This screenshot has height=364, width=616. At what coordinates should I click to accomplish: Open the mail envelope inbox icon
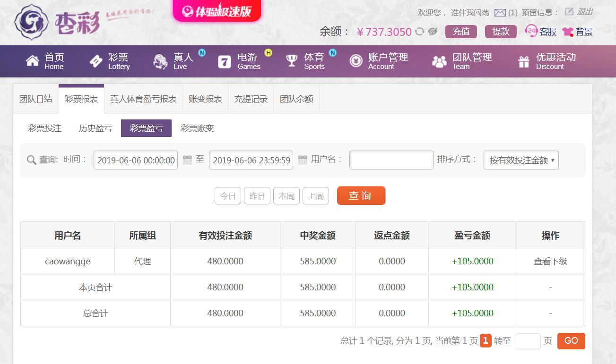tap(500, 13)
